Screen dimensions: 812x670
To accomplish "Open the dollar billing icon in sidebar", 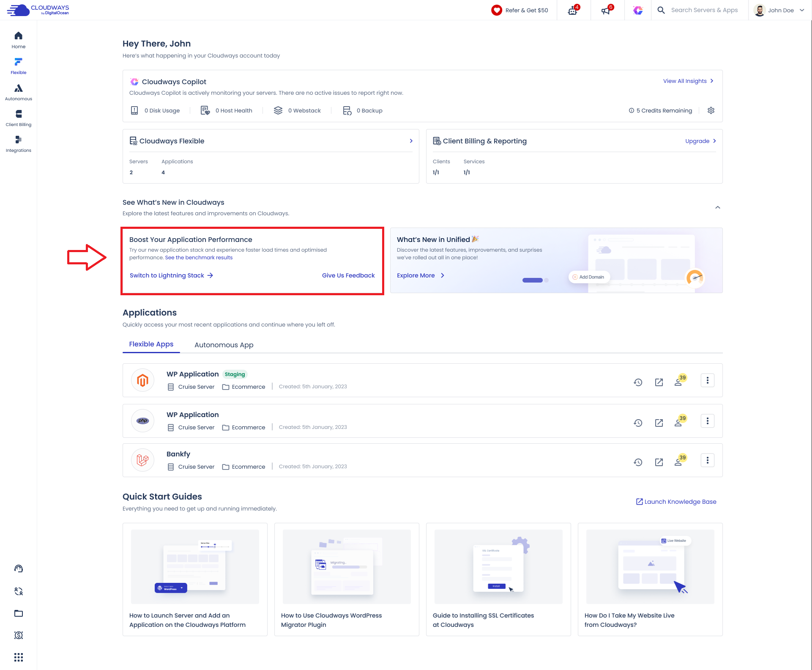I will click(19, 635).
